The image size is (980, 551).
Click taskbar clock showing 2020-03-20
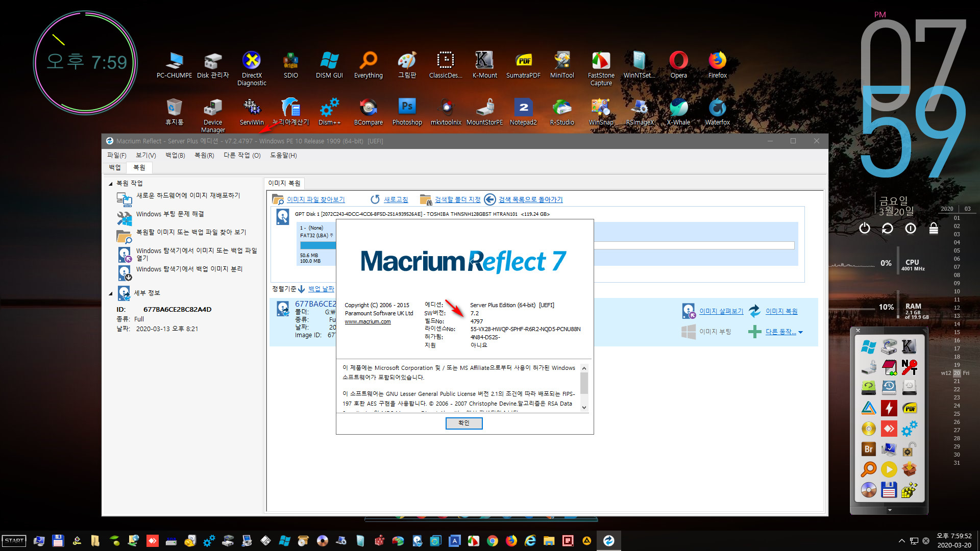[954, 541]
